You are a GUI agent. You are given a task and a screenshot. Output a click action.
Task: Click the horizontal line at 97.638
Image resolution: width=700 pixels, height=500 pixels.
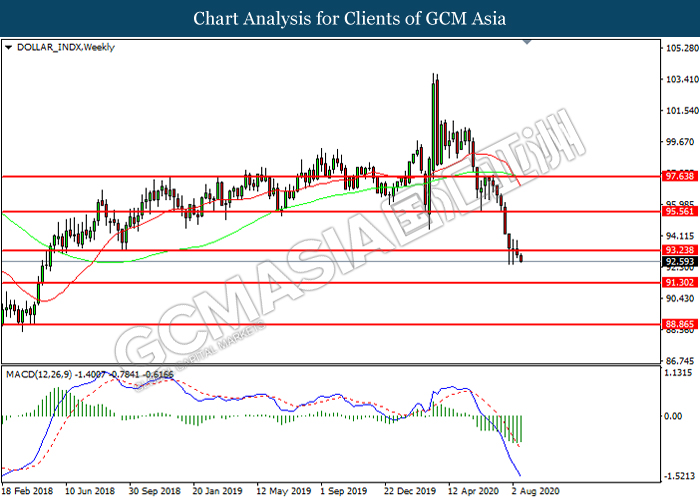click(330, 177)
